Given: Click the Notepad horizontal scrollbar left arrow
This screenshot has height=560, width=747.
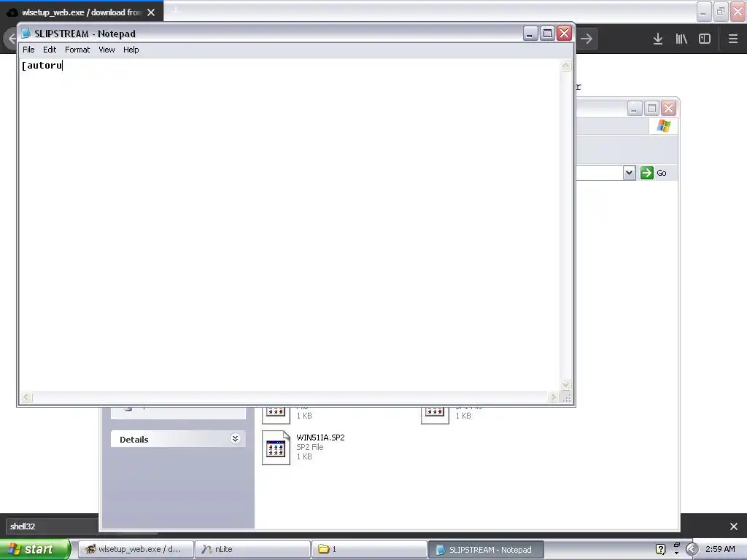Looking at the screenshot, I should [x=27, y=397].
